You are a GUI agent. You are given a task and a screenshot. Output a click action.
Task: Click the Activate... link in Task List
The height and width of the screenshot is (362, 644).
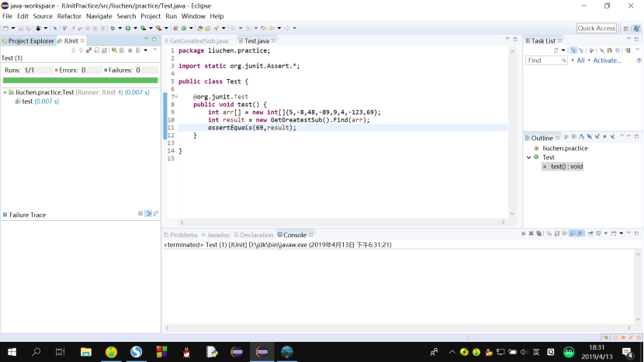coord(607,60)
